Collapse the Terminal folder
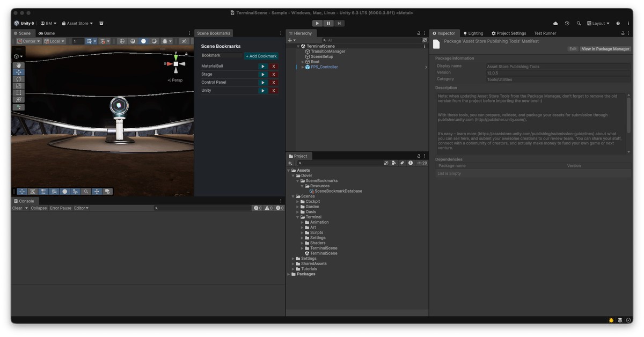Screen dimensions: 644x337 [x=298, y=217]
